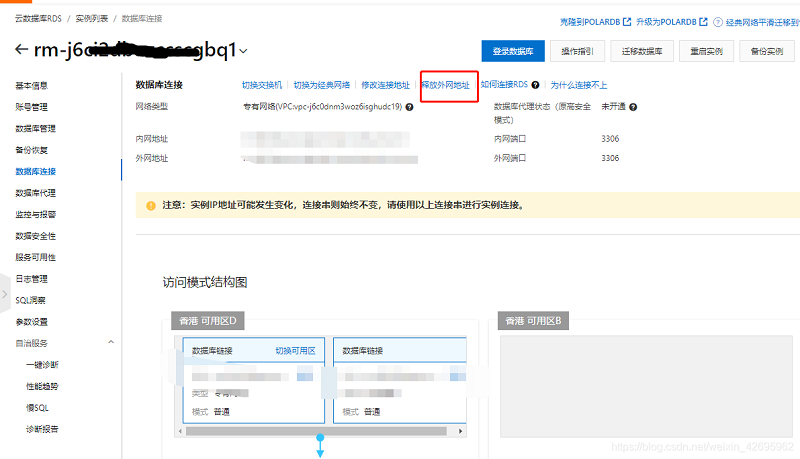Image resolution: width=800 pixels, height=459 pixels.
Task: Click the 迁移数据库 button
Action: (x=642, y=51)
